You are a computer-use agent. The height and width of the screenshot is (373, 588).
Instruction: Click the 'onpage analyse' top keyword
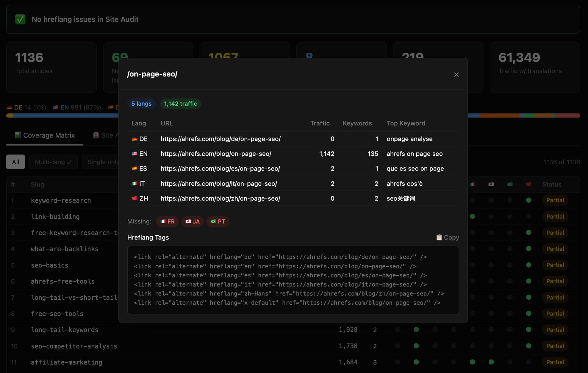click(409, 139)
